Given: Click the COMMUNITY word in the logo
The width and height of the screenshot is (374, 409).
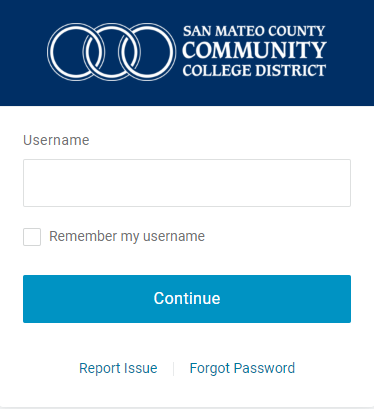Looking at the screenshot, I should tap(254, 50).
